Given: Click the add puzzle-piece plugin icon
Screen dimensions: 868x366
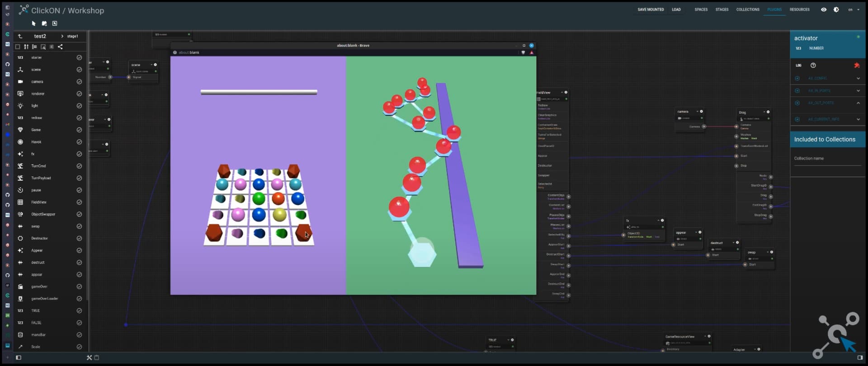Looking at the screenshot, I should coord(44,23).
